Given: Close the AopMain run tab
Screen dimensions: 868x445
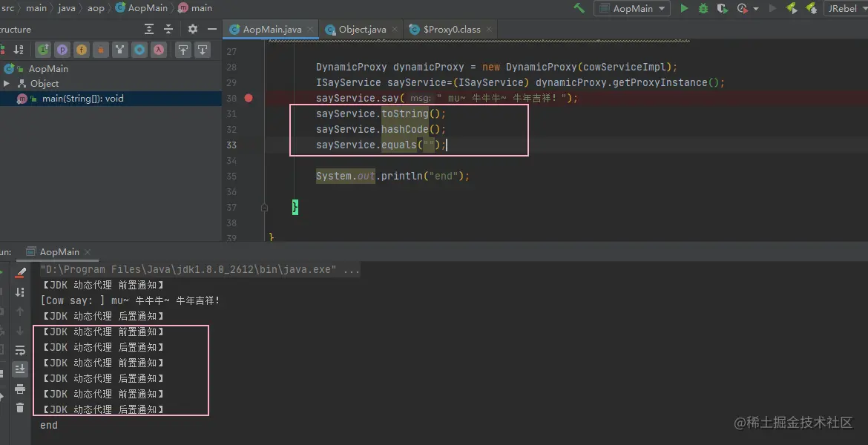Looking at the screenshot, I should [88, 252].
